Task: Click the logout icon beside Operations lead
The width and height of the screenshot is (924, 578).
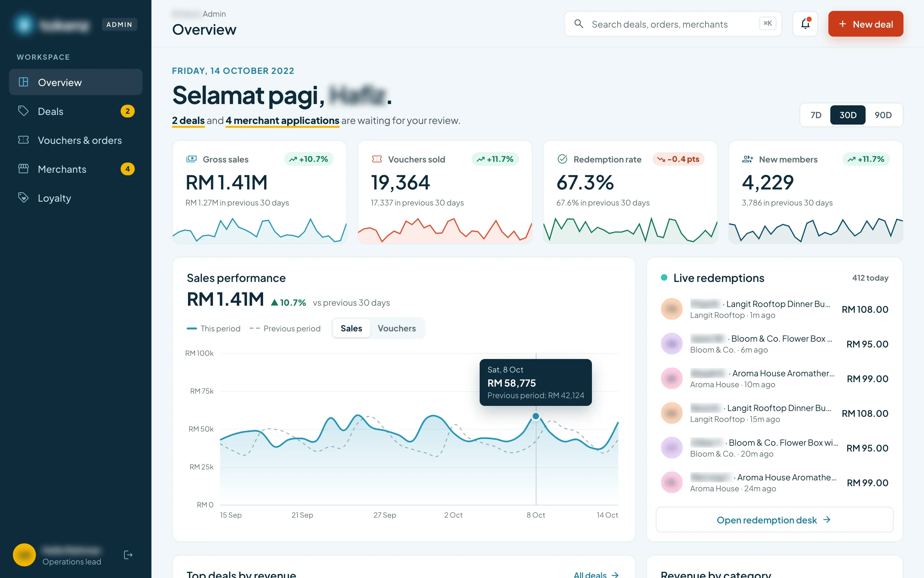Action: coord(128,555)
